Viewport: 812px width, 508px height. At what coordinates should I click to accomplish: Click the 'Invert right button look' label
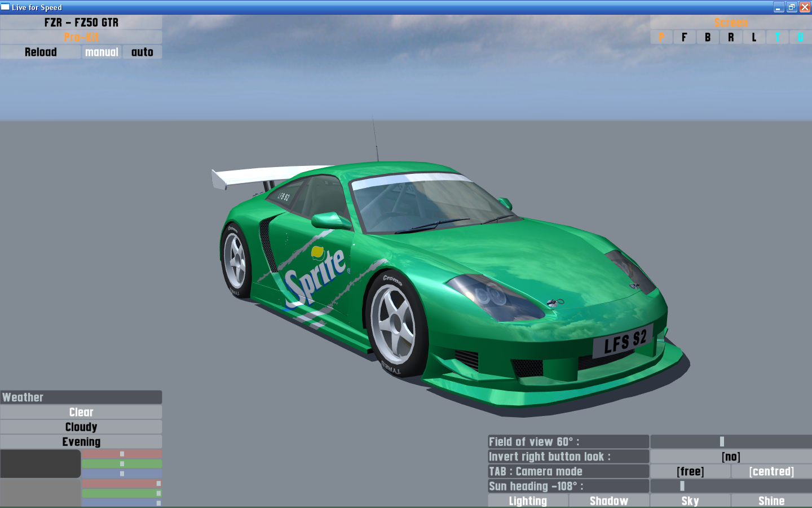[x=568, y=456]
